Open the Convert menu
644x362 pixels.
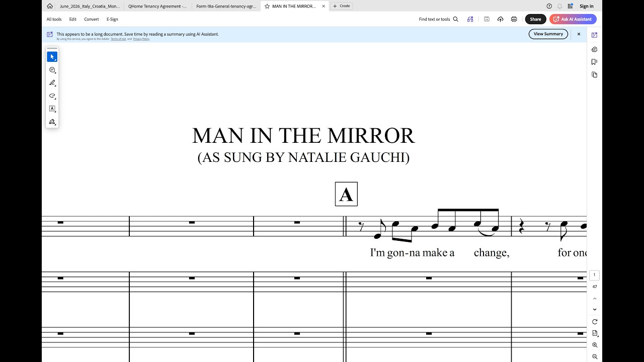click(x=92, y=19)
